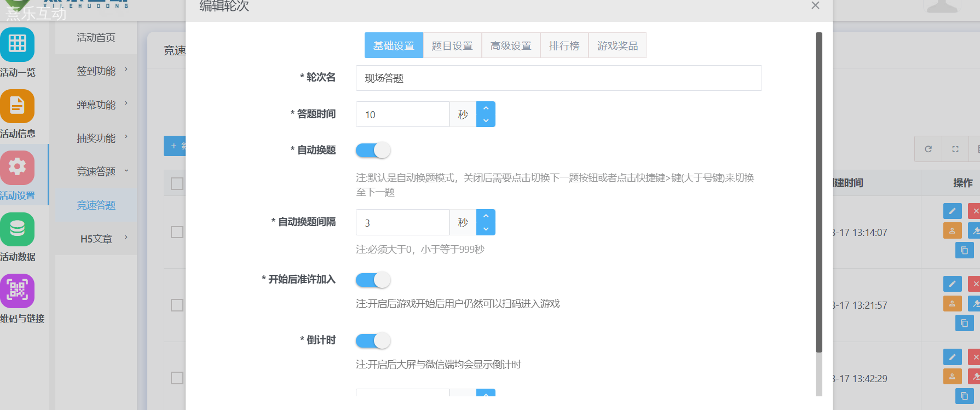Click the 秒 unit beside 答题时间
This screenshot has width=980, height=410.
click(463, 114)
